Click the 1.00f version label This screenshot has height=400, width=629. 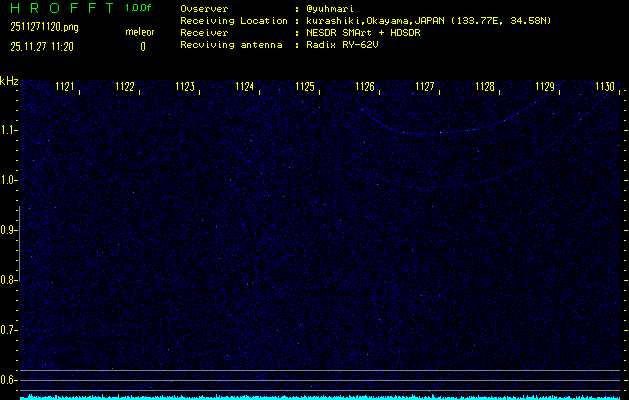pyautogui.click(x=139, y=8)
